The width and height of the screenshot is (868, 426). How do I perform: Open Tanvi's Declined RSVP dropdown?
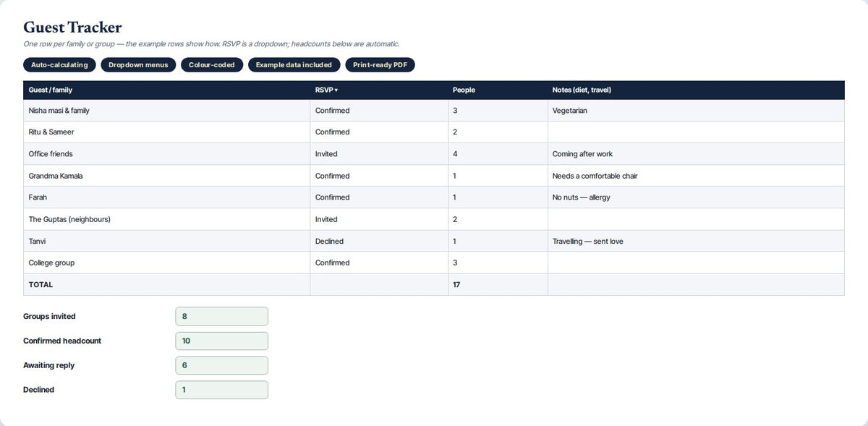379,241
